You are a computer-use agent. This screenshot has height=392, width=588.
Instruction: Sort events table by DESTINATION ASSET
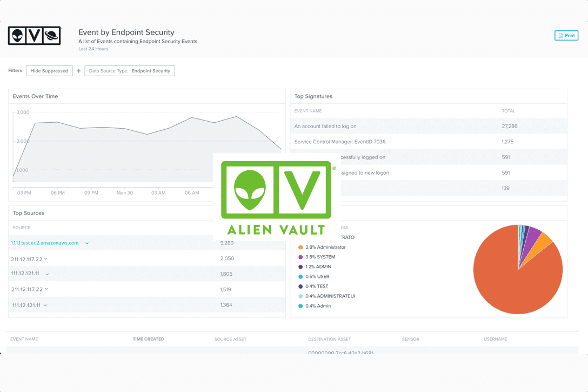click(329, 339)
